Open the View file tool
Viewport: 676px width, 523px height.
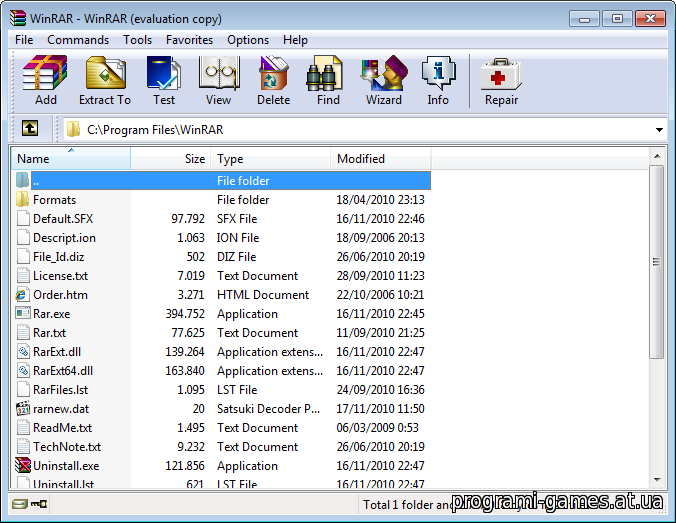coord(219,81)
